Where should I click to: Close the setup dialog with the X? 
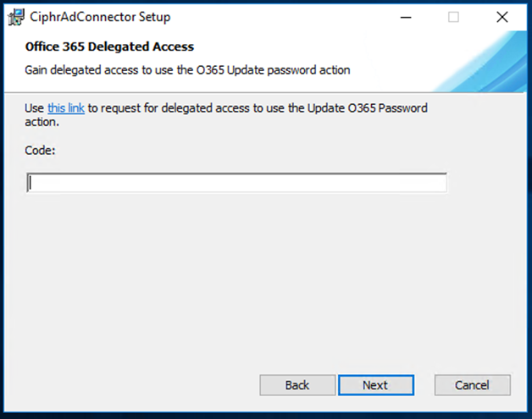click(502, 17)
